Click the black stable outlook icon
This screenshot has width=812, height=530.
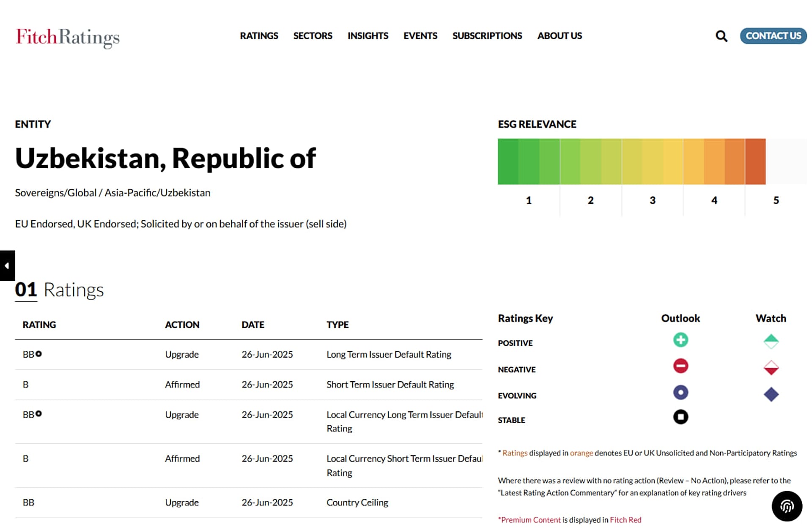pyautogui.click(x=680, y=417)
